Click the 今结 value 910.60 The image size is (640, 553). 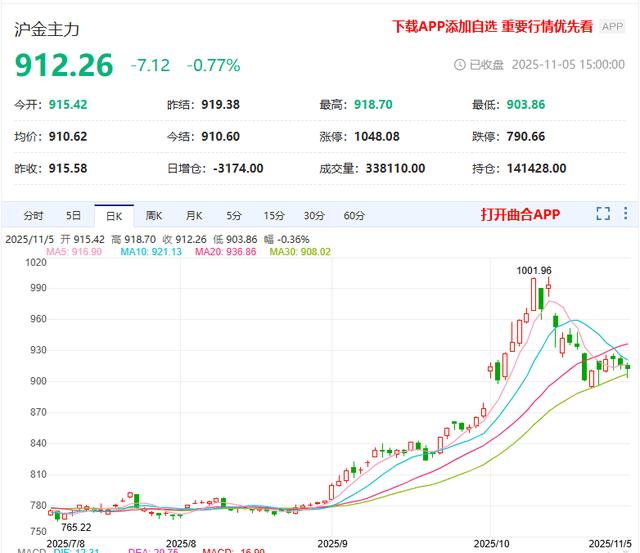(220, 137)
